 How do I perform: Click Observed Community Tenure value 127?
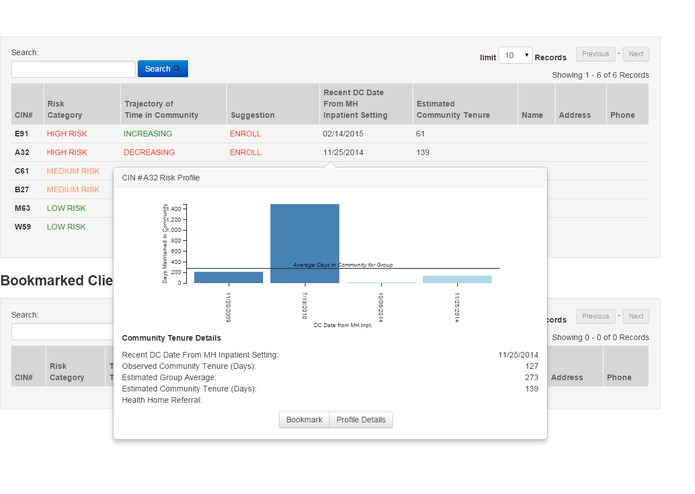[531, 366]
